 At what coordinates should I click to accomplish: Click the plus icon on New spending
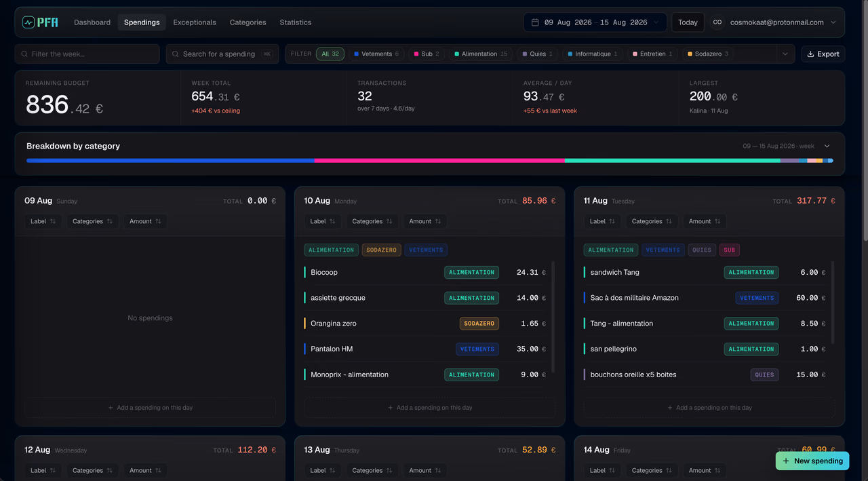coord(786,461)
